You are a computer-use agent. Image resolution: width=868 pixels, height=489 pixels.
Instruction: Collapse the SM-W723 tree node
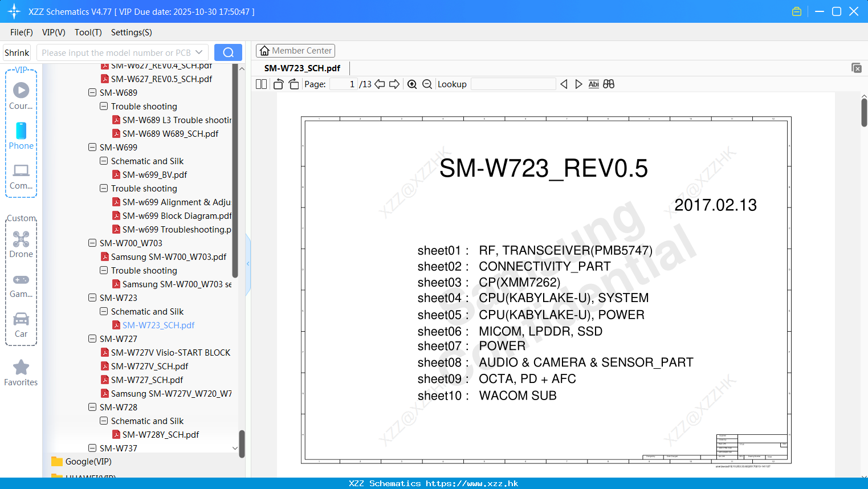tap(92, 298)
